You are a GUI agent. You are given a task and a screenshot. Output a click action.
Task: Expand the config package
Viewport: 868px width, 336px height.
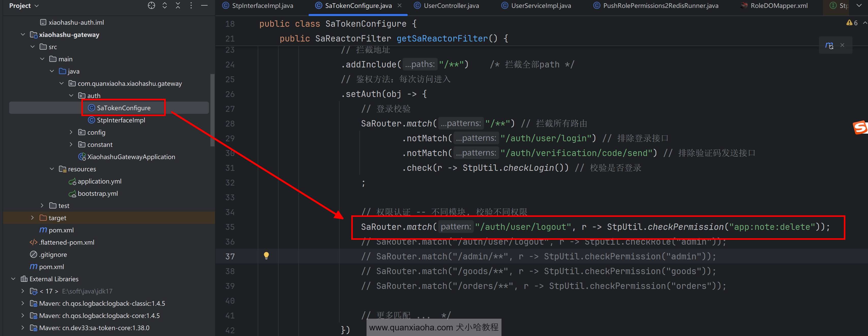pyautogui.click(x=71, y=132)
